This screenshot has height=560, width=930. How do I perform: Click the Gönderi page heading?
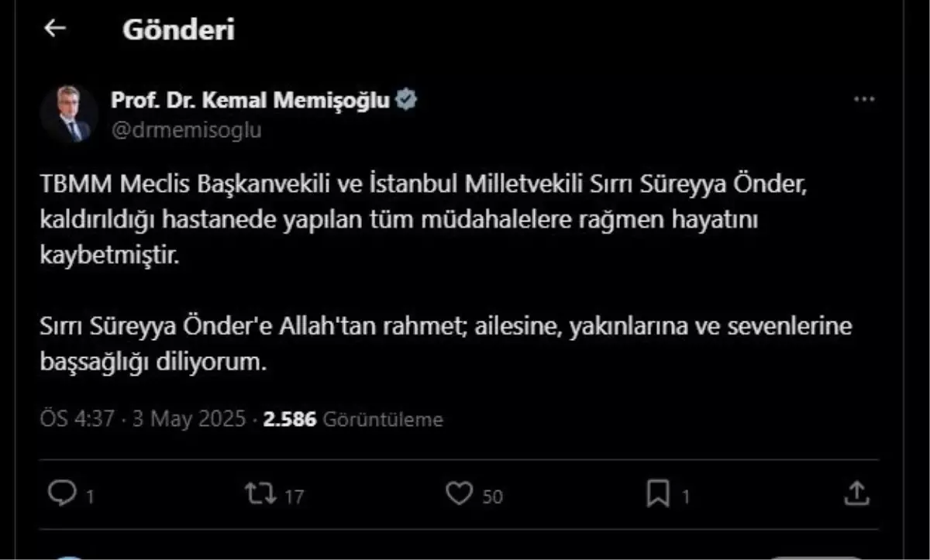click(178, 29)
